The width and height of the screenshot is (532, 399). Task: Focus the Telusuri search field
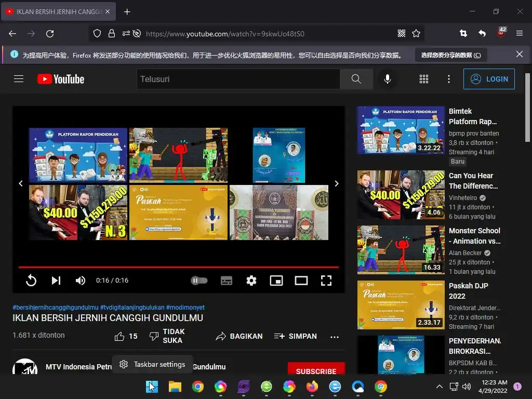pos(238,79)
